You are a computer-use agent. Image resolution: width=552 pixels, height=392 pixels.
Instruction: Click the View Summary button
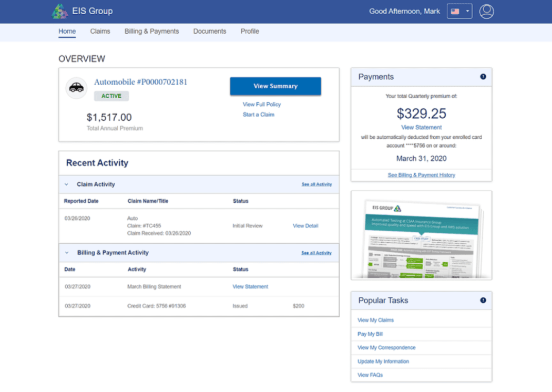pyautogui.click(x=275, y=86)
